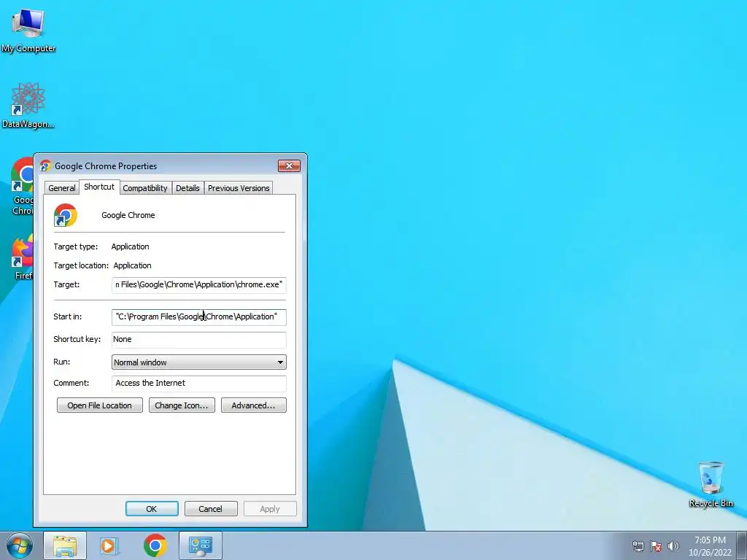
Task: Launch Chrome from the taskbar
Action: coord(155,545)
